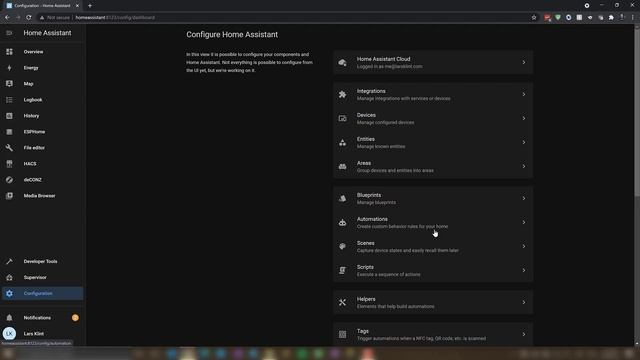Open the HACS store icon
Viewport: 640px width, 360px height.
coord(9,164)
